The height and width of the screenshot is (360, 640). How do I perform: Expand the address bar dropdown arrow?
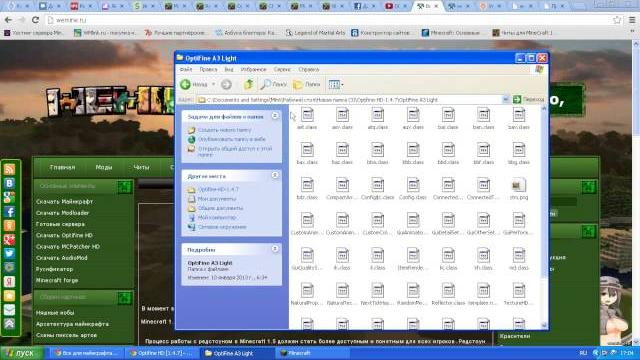point(505,99)
